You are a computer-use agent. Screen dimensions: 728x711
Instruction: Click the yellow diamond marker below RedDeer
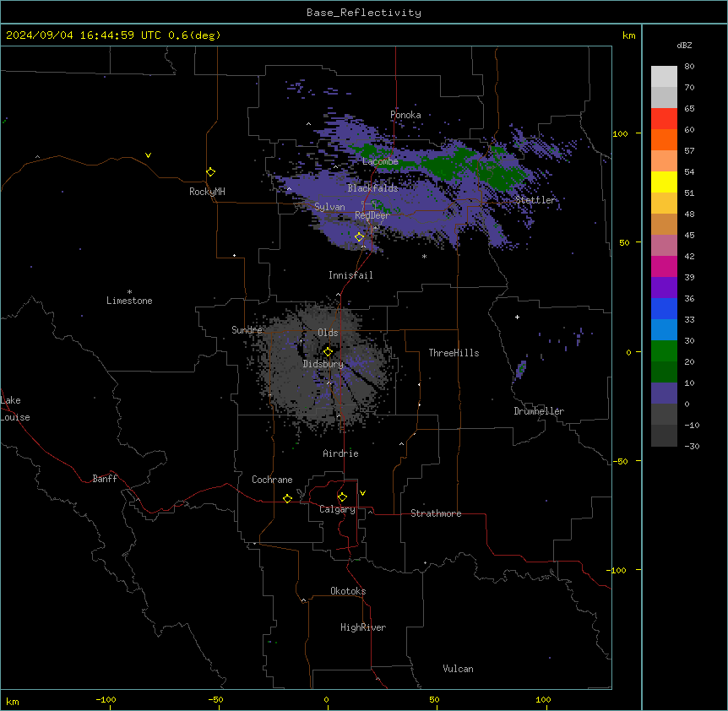[x=360, y=237]
